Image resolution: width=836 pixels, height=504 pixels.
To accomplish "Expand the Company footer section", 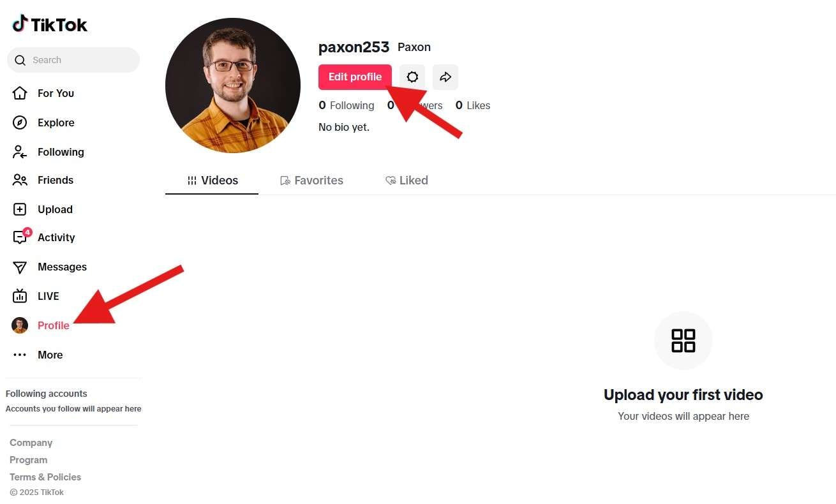I will tap(31, 443).
